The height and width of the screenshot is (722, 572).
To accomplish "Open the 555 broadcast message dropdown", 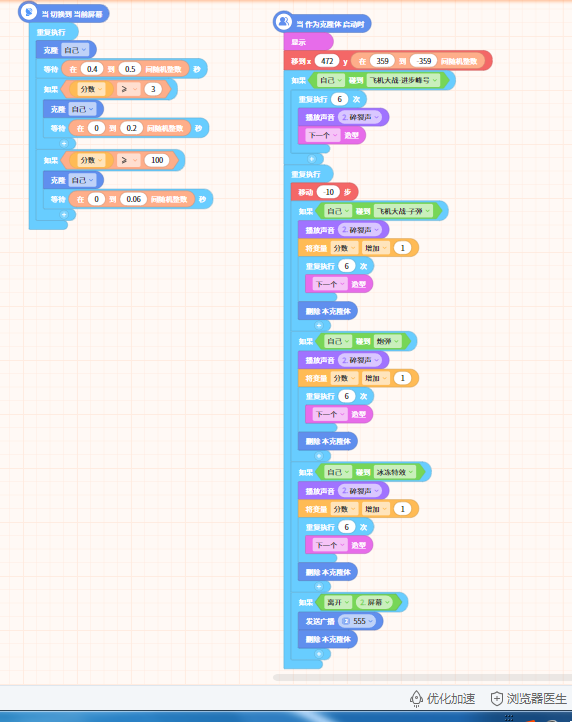I will point(357,621).
